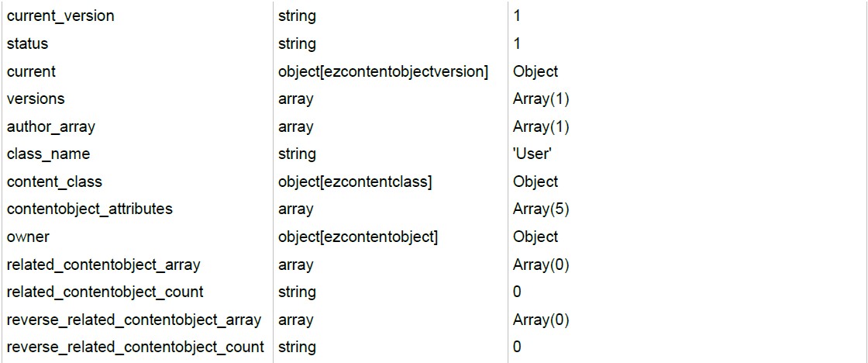Viewport: 868px width, 363px height.
Task: Open the Object value for content_class
Action: pos(536,181)
